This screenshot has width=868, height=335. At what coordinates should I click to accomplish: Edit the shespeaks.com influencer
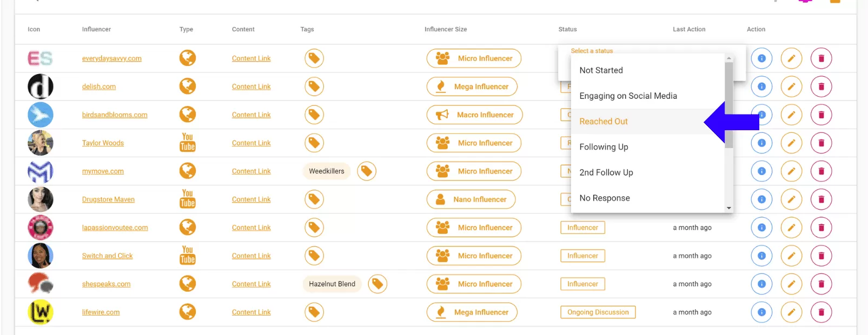click(x=791, y=284)
